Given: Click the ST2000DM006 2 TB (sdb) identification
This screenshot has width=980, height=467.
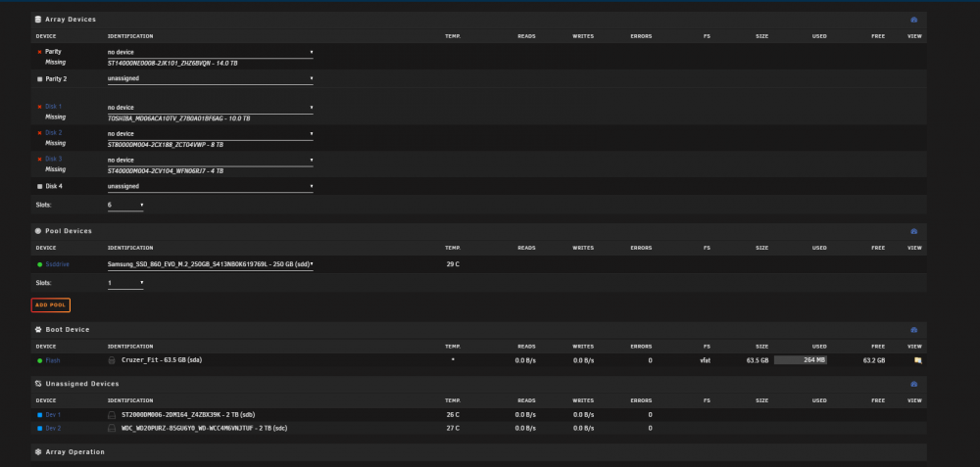Looking at the screenshot, I should pyautogui.click(x=188, y=414).
